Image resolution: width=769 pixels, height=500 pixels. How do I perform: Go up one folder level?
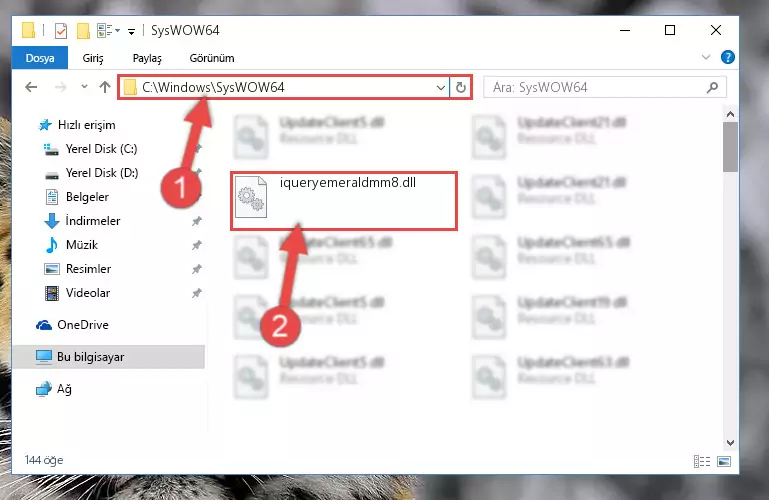[x=104, y=87]
